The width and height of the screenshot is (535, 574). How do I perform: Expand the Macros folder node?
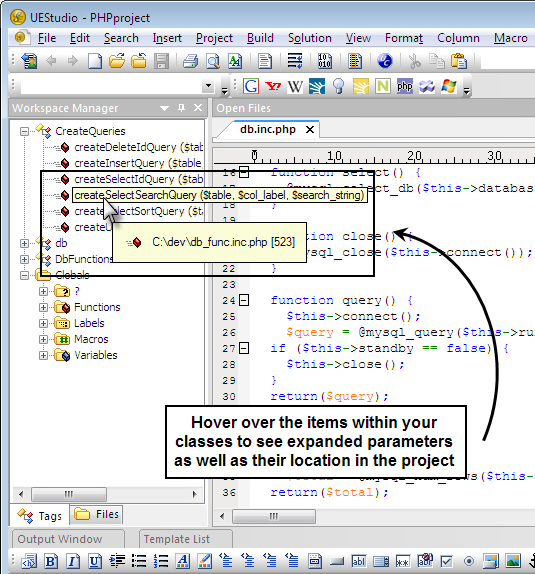(44, 339)
